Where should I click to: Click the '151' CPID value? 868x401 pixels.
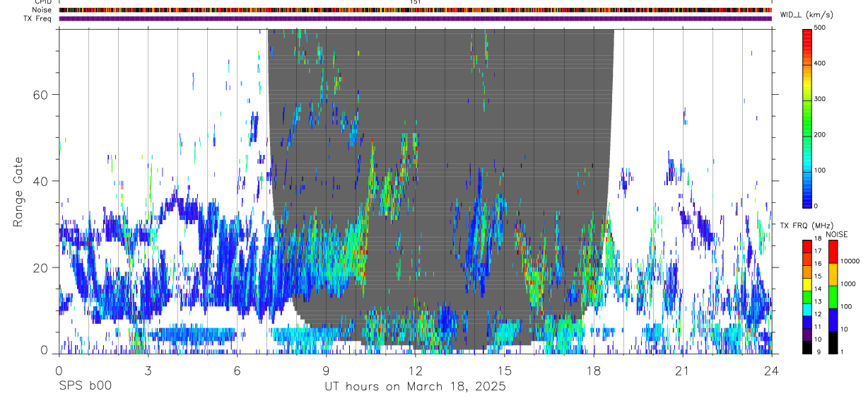click(x=416, y=2)
